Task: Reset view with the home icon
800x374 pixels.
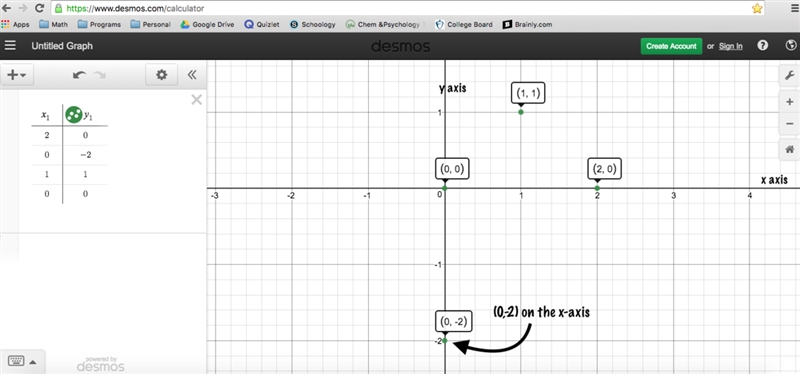Action: (789, 149)
